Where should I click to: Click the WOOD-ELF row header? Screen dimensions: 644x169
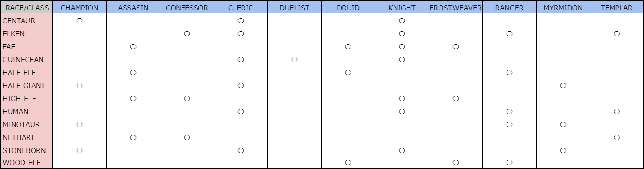[27, 163]
